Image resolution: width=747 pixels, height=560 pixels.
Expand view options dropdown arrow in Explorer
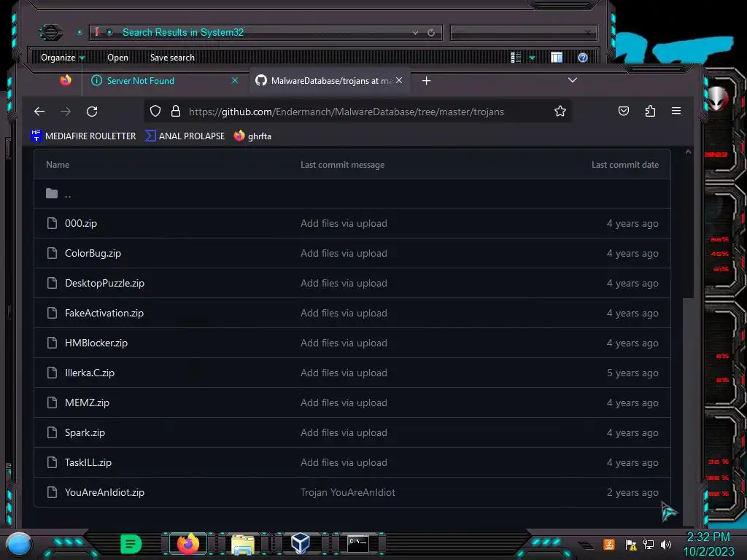click(532, 58)
